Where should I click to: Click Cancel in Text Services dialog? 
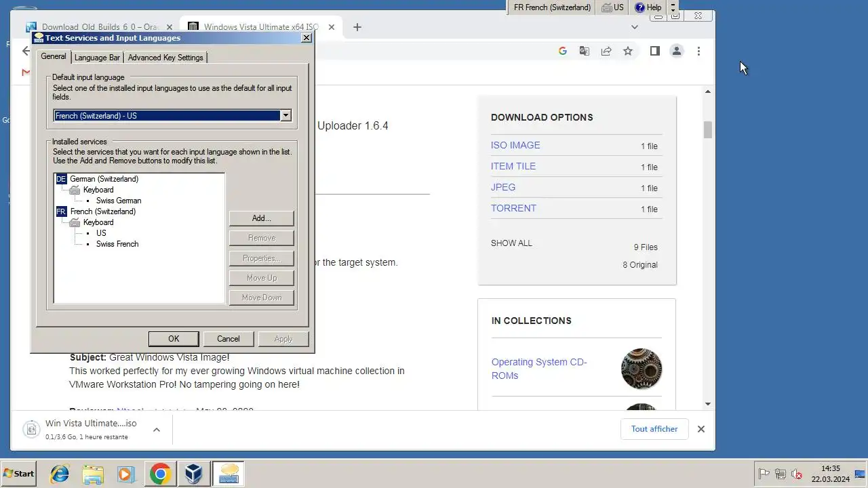tap(229, 339)
